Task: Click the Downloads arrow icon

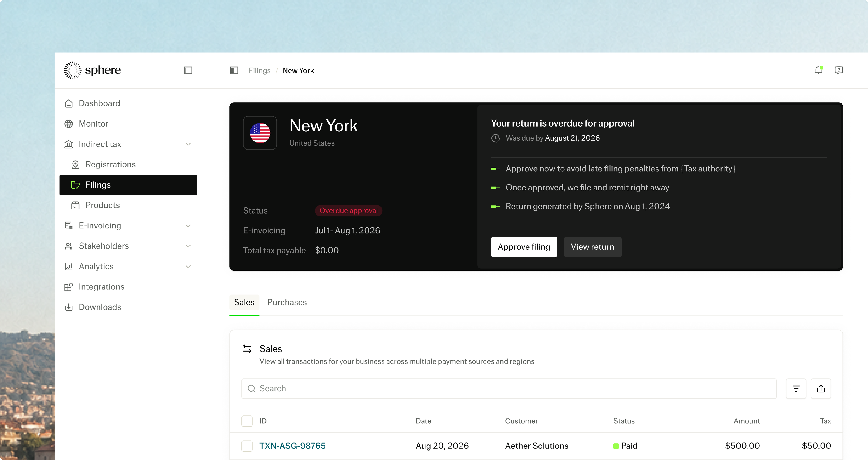Action: [x=69, y=307]
